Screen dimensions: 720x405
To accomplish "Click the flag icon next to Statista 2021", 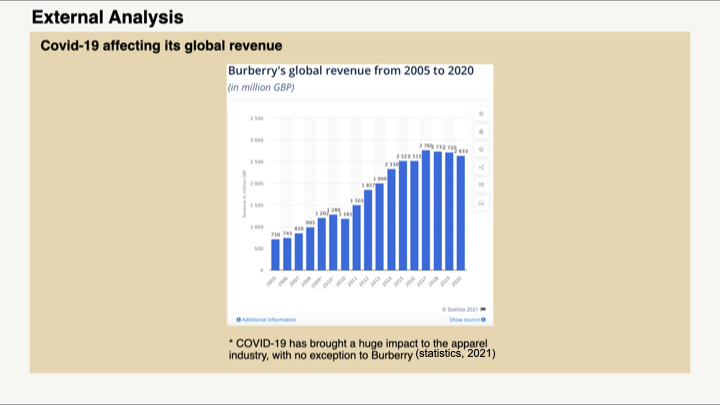I will tap(483, 309).
